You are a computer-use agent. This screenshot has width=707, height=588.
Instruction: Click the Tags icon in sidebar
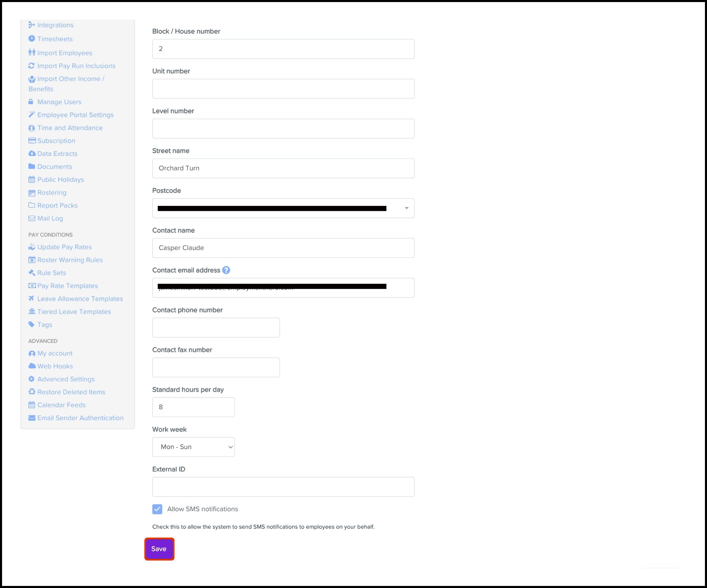[32, 325]
